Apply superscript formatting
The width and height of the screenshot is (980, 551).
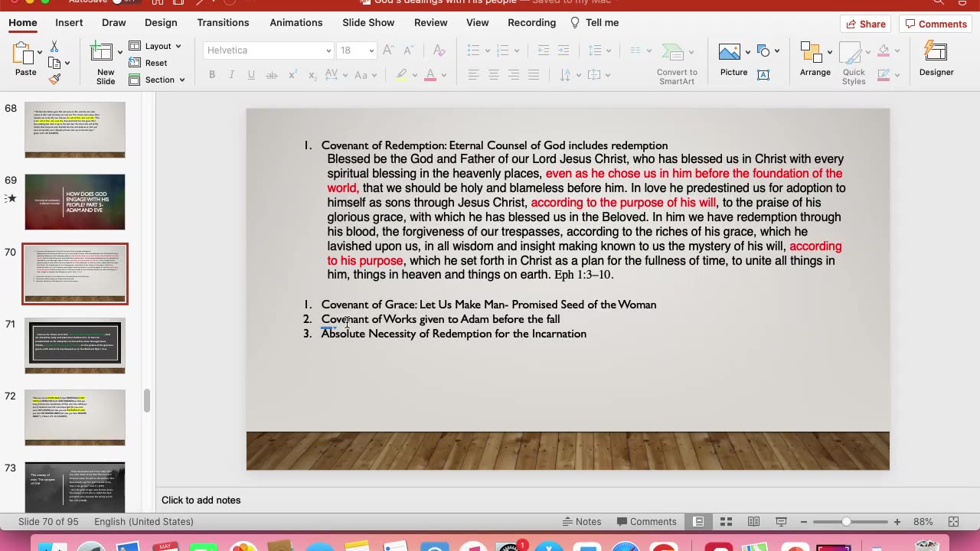pos(292,75)
